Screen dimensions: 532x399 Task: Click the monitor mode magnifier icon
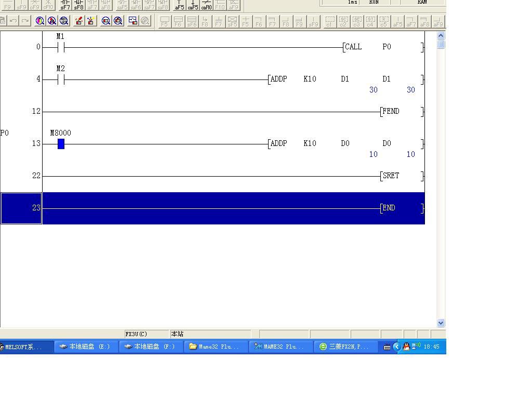point(106,21)
